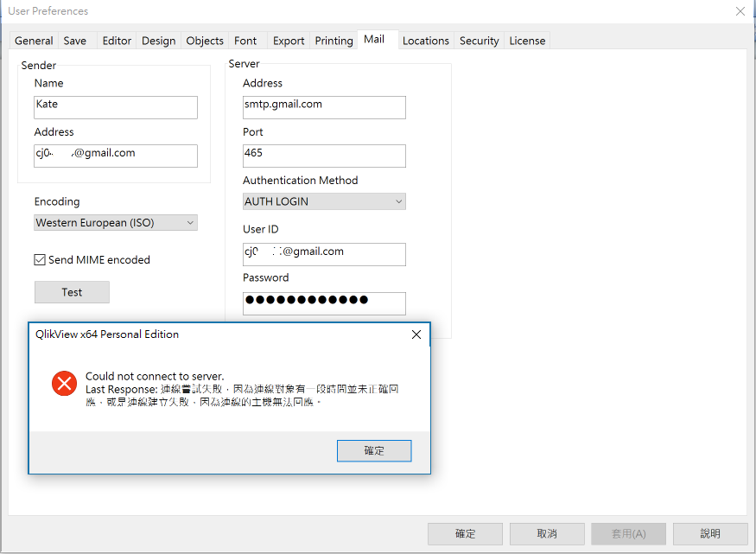Screen dimensions: 756x554
Task: Click inside the Port field
Action: click(324, 156)
